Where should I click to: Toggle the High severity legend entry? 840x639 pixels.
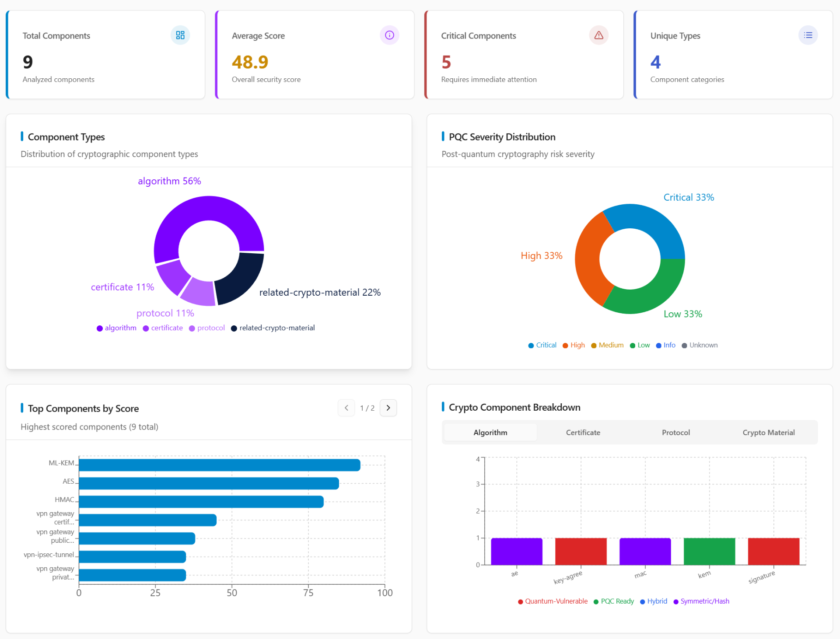click(574, 345)
